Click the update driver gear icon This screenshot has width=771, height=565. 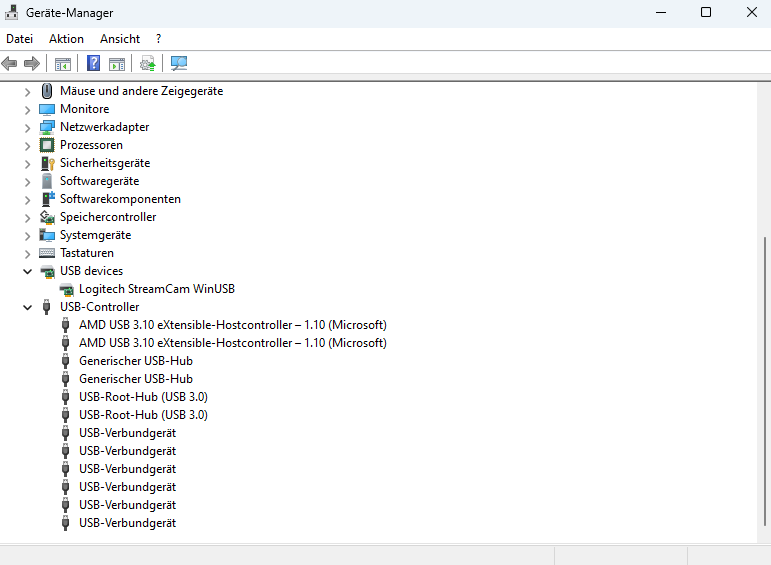pyautogui.click(x=148, y=63)
